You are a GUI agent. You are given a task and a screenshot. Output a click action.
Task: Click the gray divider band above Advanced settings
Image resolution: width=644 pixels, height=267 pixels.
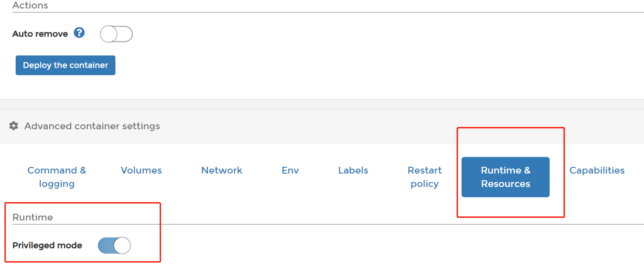322,104
